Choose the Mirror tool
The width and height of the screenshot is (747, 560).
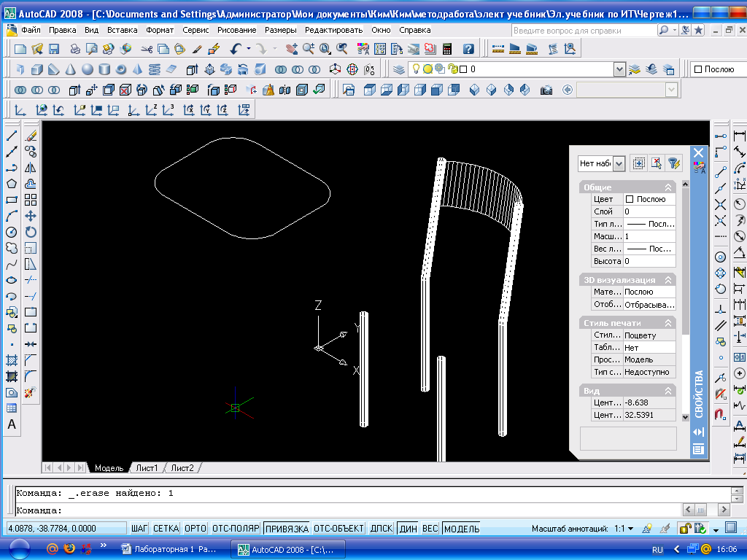coord(31,168)
